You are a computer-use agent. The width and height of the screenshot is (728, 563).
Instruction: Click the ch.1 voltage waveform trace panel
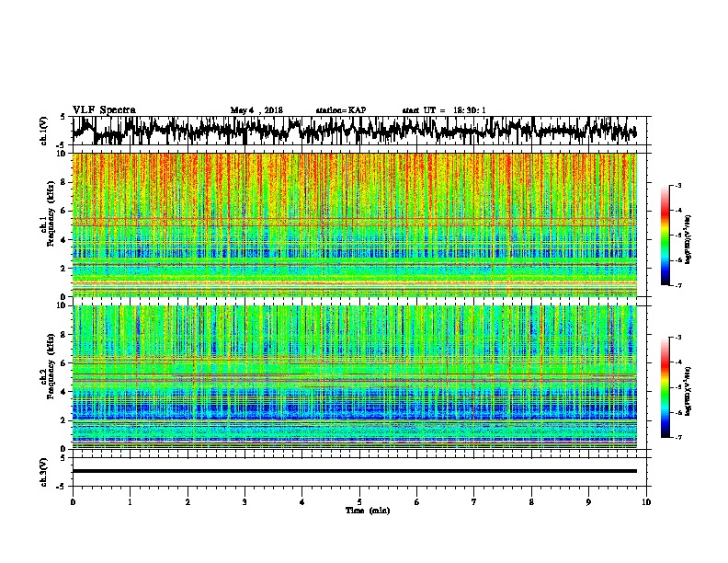click(358, 131)
